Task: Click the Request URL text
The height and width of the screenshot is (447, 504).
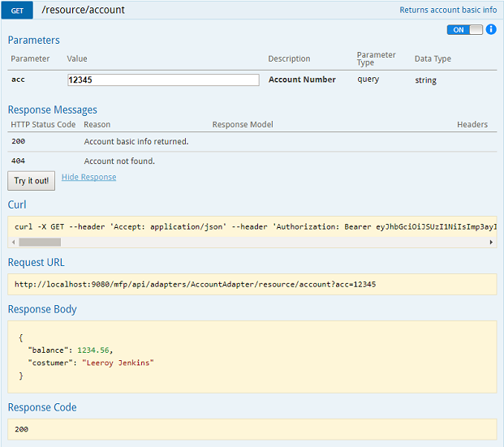Action: coord(195,285)
